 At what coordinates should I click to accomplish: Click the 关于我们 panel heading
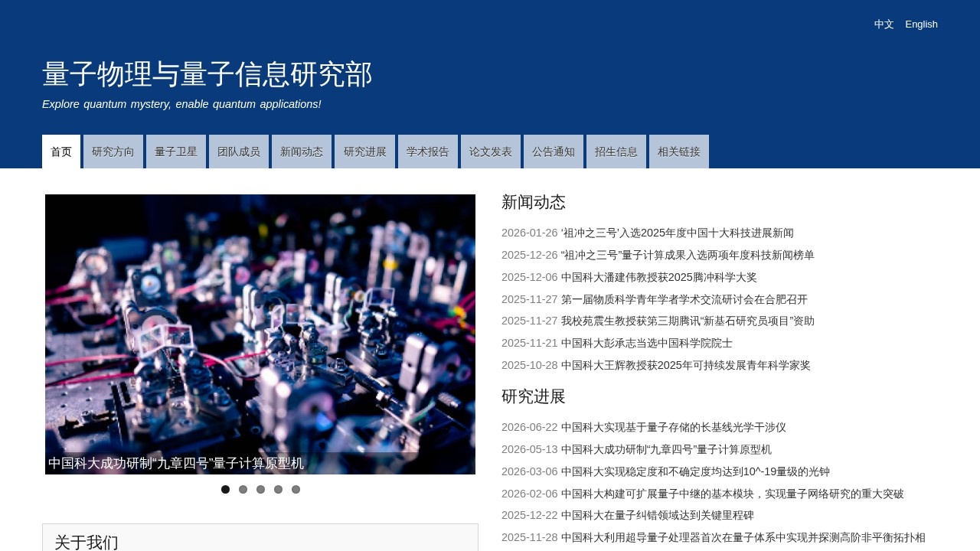(x=87, y=542)
